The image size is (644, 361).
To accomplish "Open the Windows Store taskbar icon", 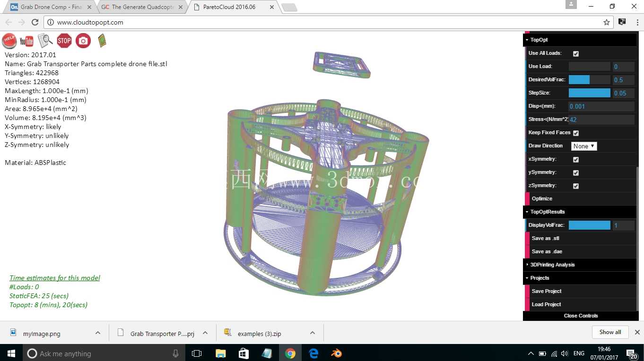I will pyautogui.click(x=244, y=353).
